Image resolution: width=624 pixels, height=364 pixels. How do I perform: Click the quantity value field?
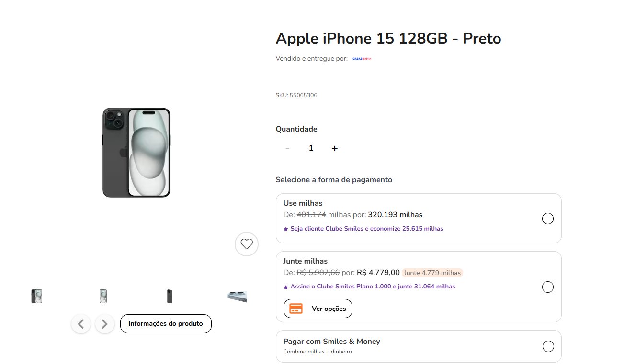click(311, 148)
